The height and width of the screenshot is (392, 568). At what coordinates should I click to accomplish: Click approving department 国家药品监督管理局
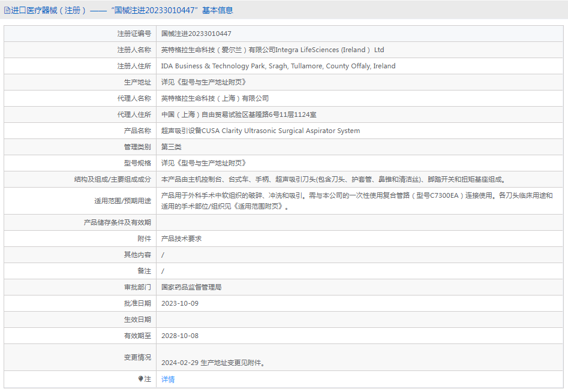tap(191, 287)
